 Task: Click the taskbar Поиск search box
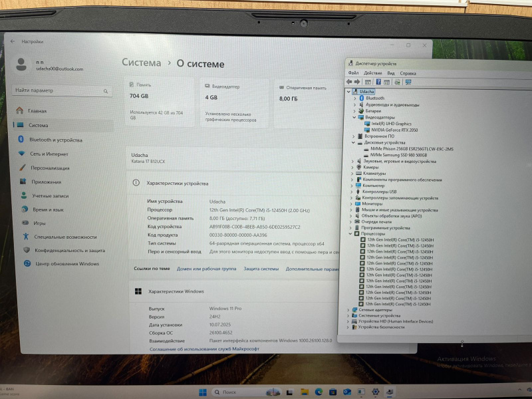pyautogui.click(x=247, y=392)
